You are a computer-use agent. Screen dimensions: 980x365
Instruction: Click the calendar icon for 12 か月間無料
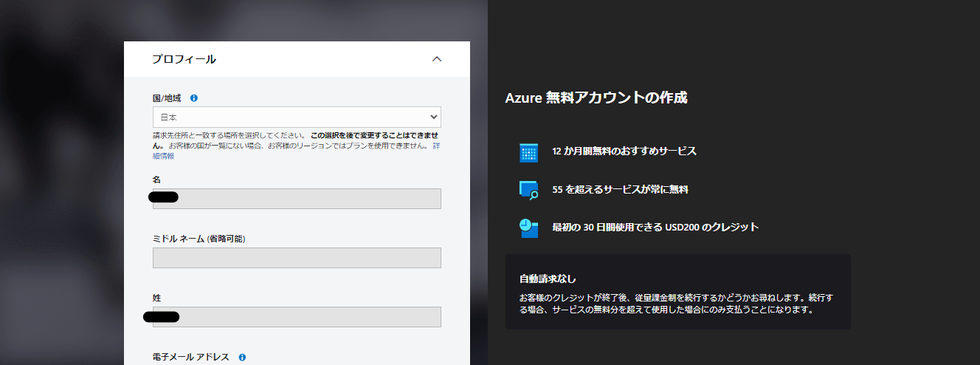pos(528,153)
